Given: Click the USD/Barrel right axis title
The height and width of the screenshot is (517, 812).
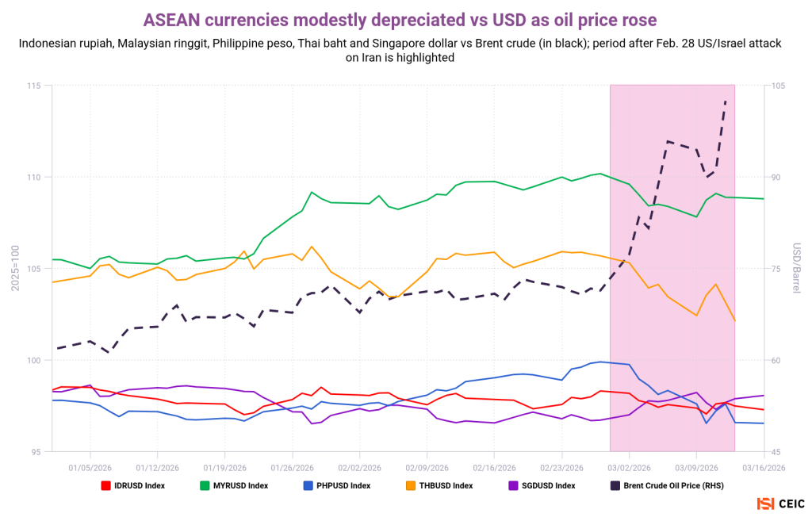Looking at the screenshot, I should (x=796, y=268).
